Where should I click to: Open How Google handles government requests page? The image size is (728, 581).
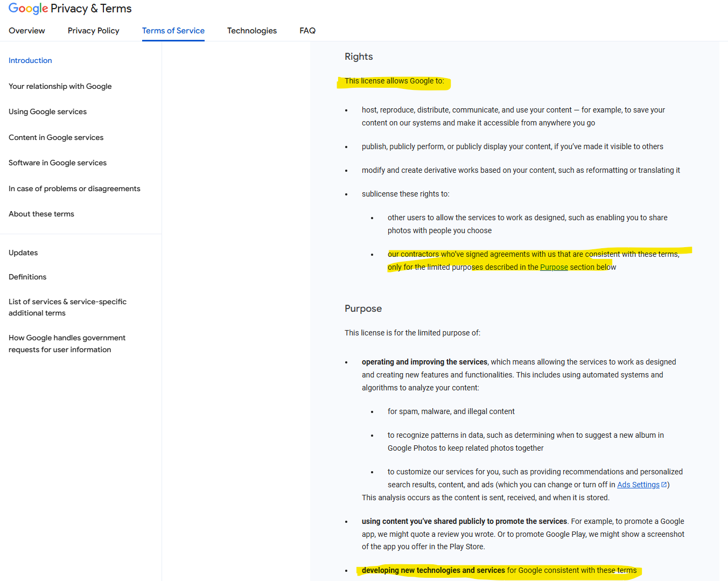[67, 344]
